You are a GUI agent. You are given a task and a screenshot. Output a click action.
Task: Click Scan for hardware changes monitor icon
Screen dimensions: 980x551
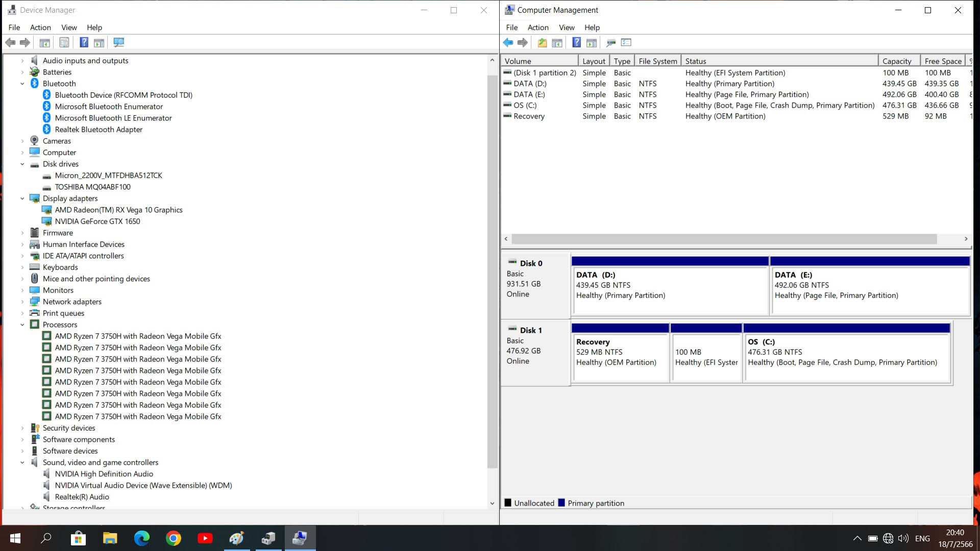[x=119, y=42]
